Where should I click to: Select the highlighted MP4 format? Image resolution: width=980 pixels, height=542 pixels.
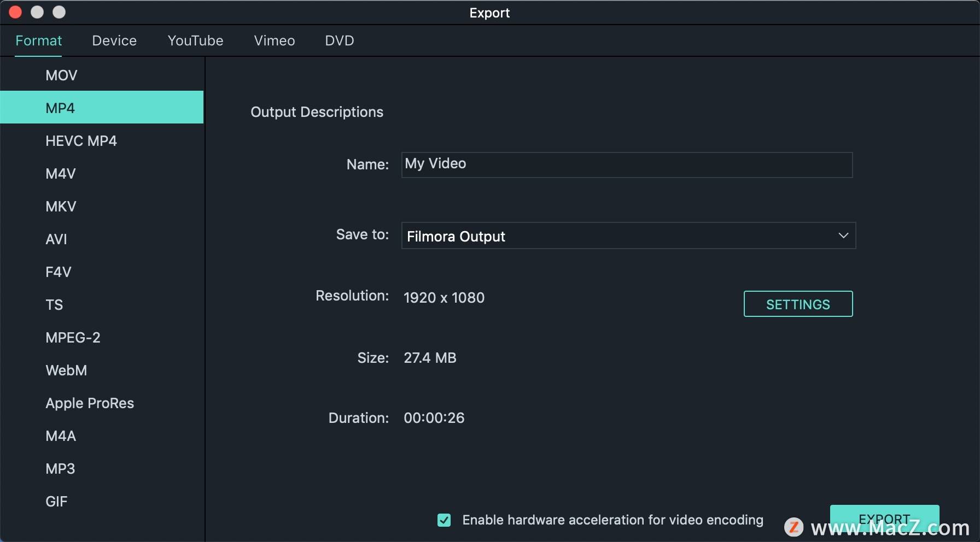click(x=102, y=108)
